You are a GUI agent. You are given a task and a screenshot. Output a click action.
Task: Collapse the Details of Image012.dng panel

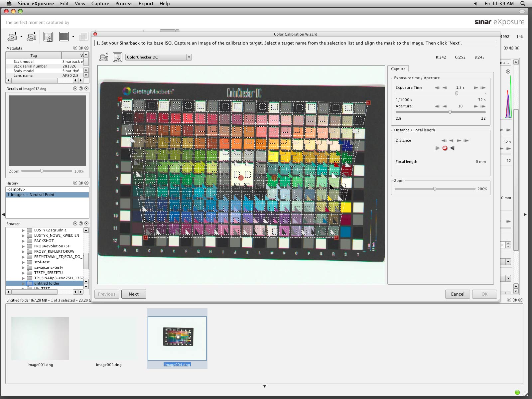[x=75, y=88]
